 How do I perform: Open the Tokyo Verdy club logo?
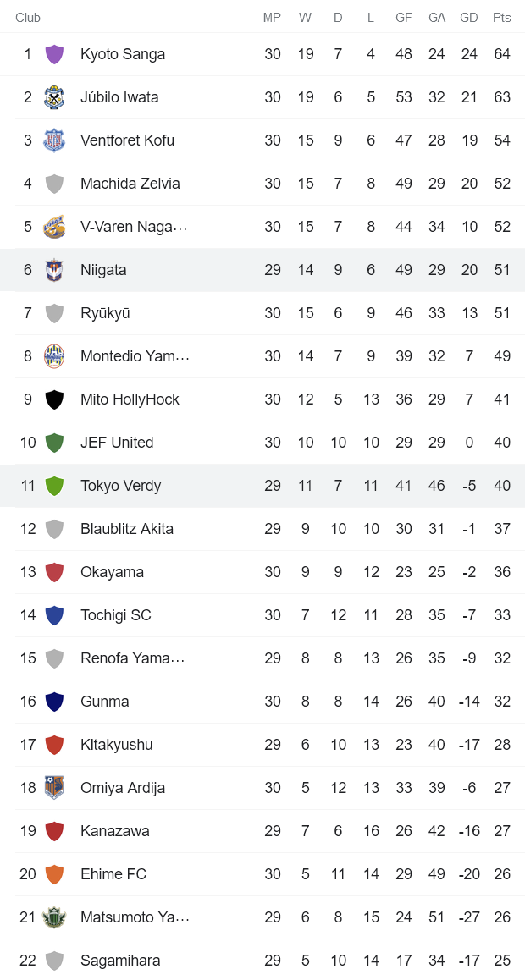pos(51,485)
